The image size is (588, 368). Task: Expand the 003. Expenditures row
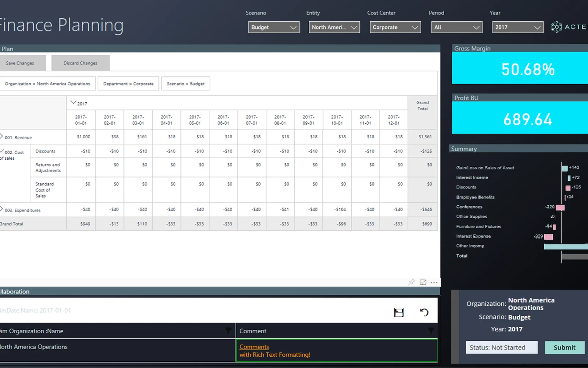coord(1,209)
